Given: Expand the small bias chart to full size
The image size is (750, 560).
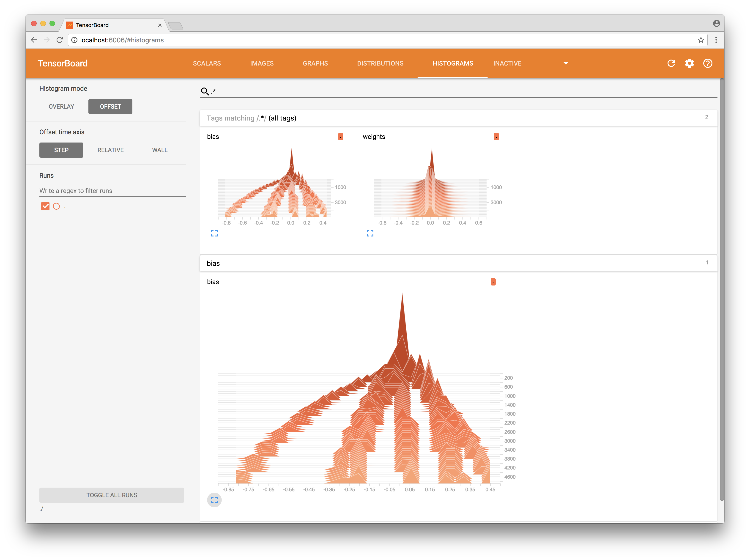Looking at the screenshot, I should pos(214,233).
